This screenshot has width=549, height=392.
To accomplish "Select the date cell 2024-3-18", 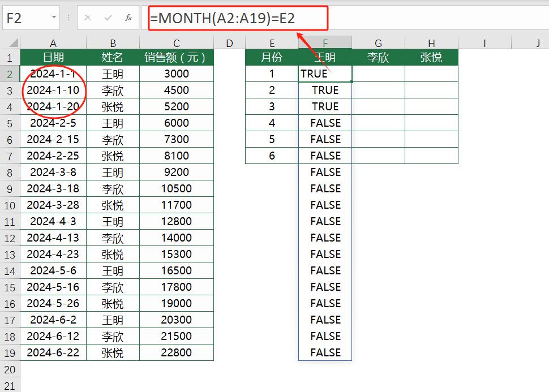I will click(53, 189).
